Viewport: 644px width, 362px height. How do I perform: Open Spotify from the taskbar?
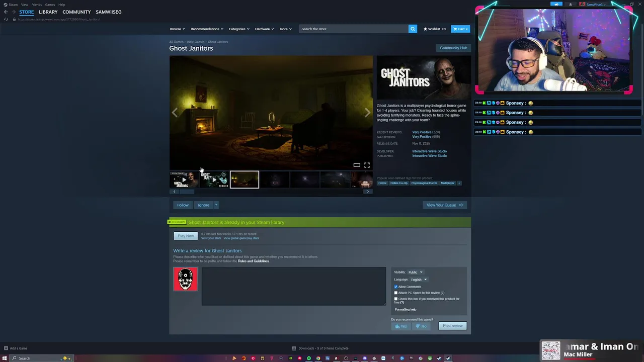309,358
